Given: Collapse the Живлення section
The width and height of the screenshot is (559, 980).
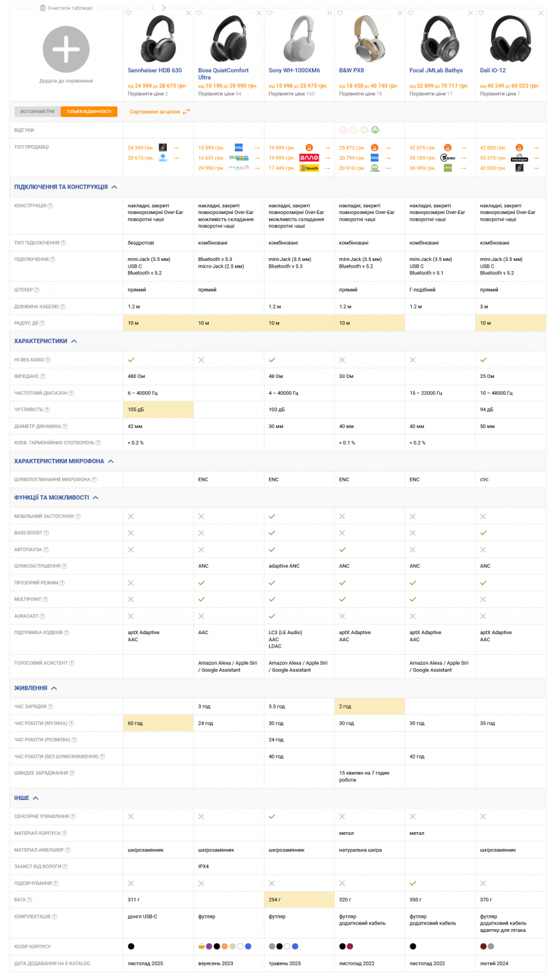Looking at the screenshot, I should click(x=54, y=688).
